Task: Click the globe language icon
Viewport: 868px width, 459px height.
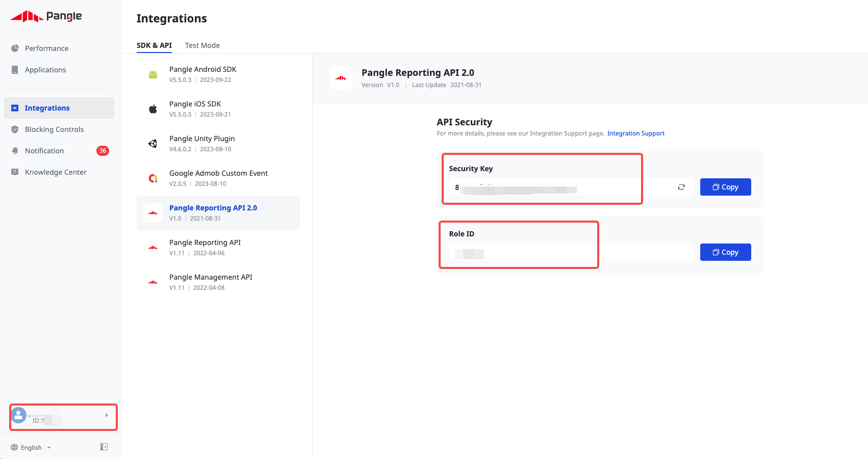Action: 14,447
